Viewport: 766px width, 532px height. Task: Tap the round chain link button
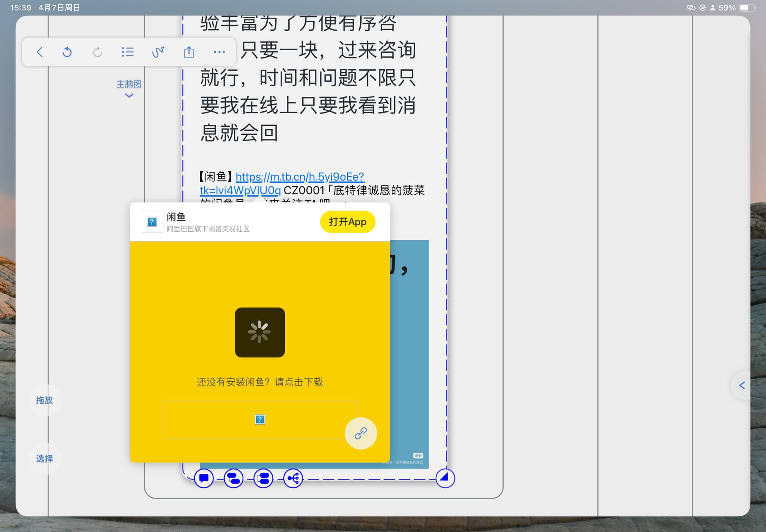click(x=361, y=433)
